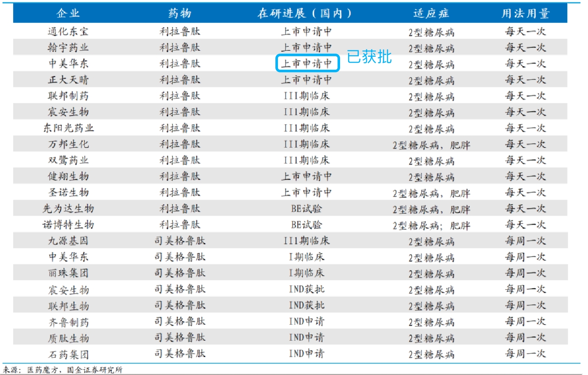588x375 pixels.
Task: Click the 企业 column header
Action: [68, 14]
